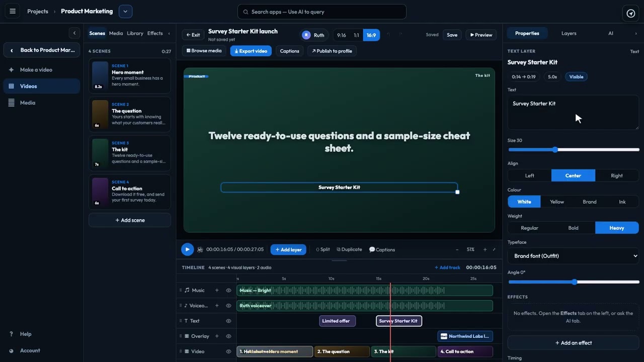
Task: Click the Text field containing Survey Starter Kit
Action: click(x=573, y=112)
